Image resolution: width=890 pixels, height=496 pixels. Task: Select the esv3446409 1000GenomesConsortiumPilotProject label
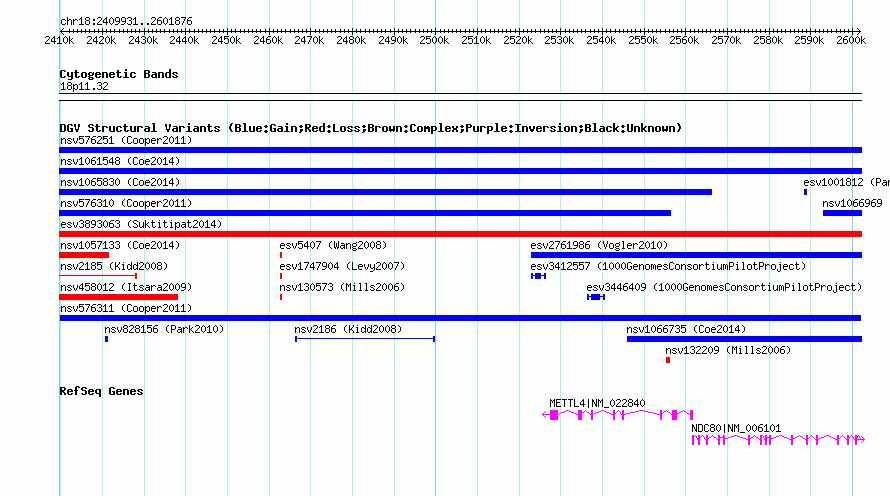[724, 287]
